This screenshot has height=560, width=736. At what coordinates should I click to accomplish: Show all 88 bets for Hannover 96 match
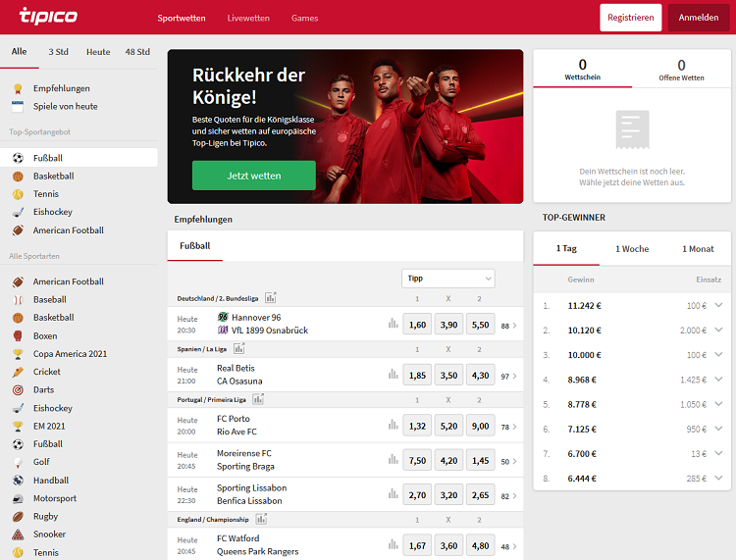point(508,326)
